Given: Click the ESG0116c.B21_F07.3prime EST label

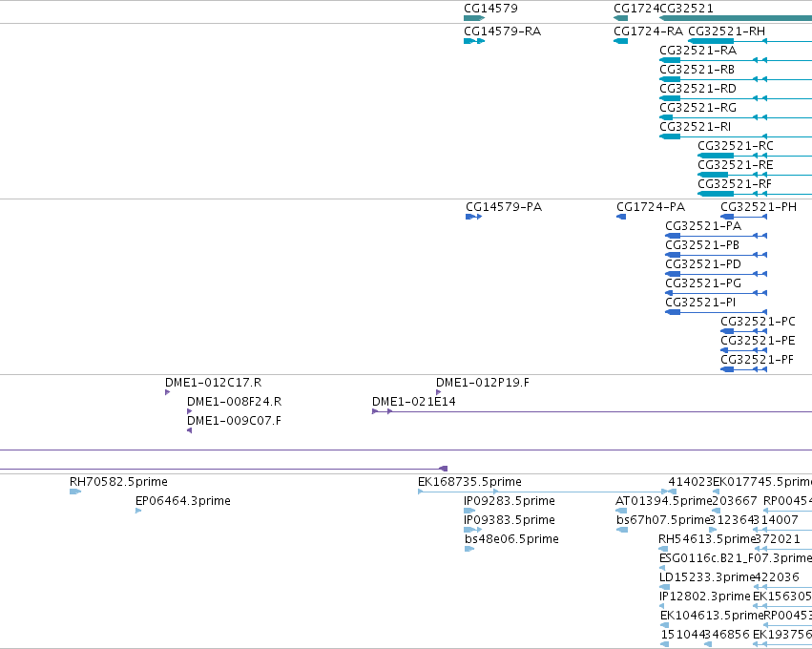Looking at the screenshot, I should (736, 558).
